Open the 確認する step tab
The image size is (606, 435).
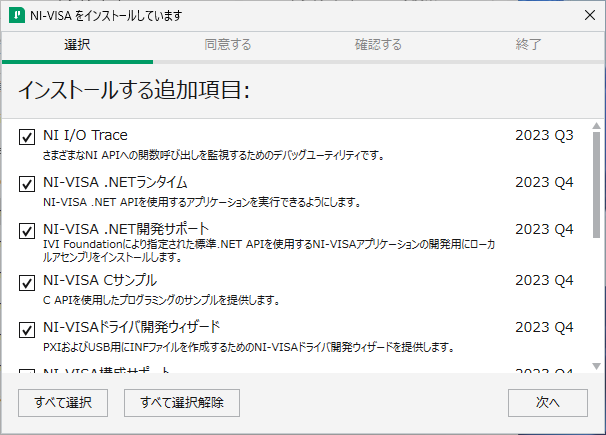pyautogui.click(x=378, y=45)
